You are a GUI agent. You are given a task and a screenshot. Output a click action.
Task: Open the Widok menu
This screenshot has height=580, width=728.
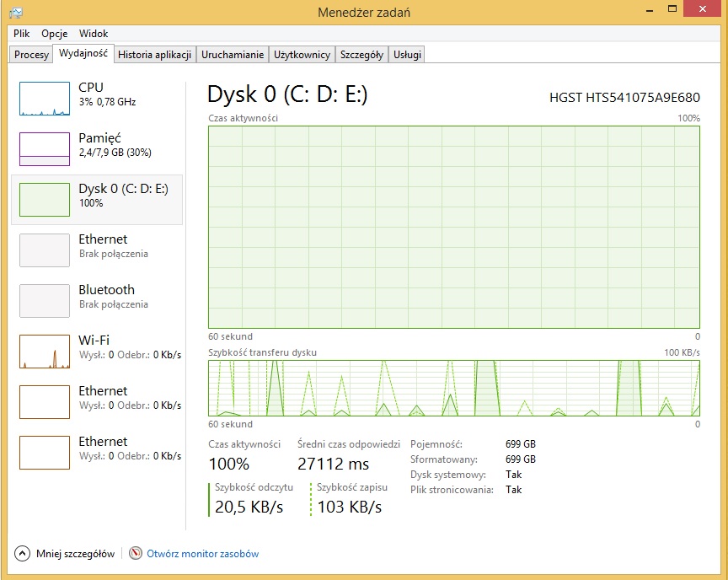coord(94,34)
